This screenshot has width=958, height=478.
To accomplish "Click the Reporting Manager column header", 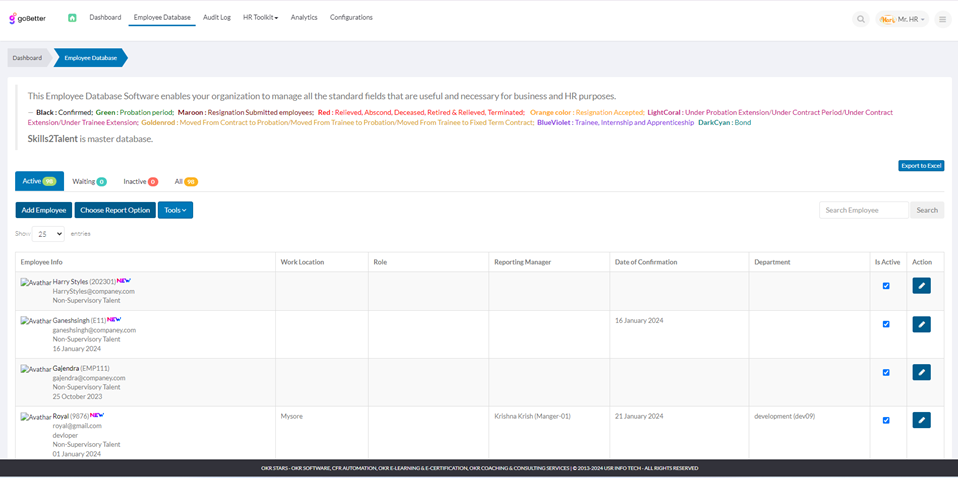I will tap(549, 262).
